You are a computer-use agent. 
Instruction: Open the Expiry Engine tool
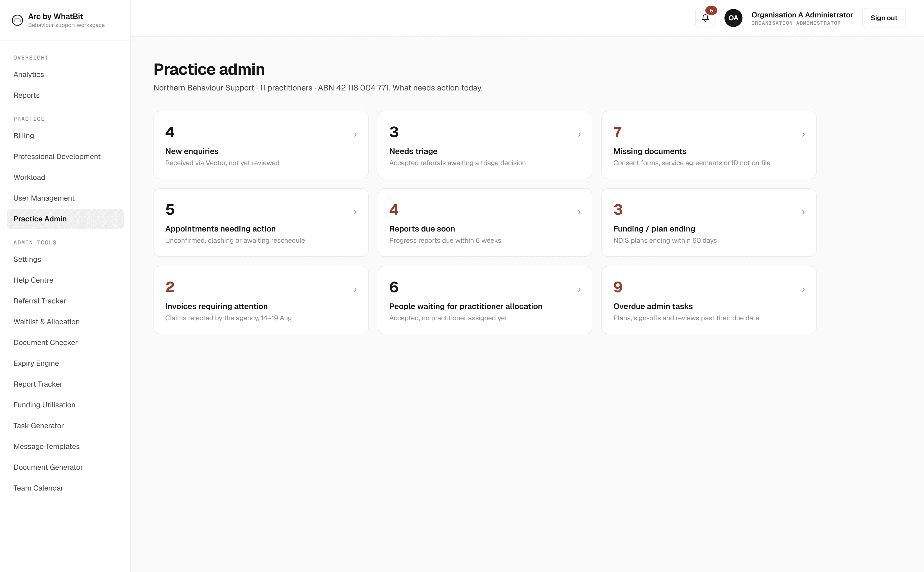[x=65, y=364]
